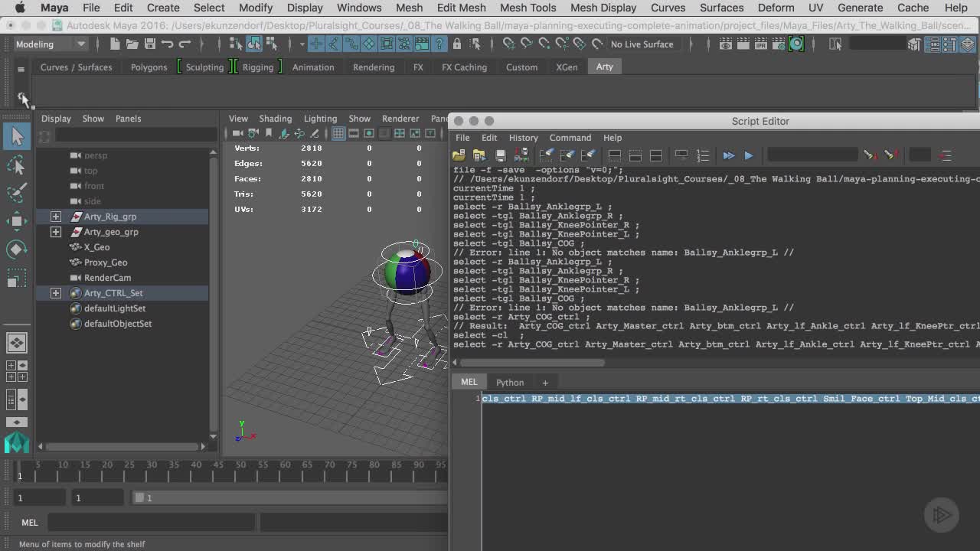Open the viewport Renderer menu
This screenshot has height=551, width=980.
tap(400, 119)
